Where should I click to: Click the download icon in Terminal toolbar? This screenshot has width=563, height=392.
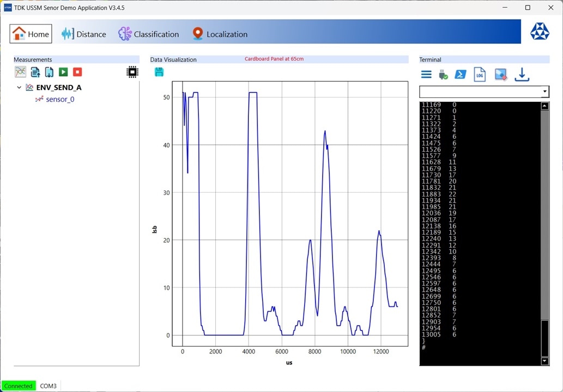[x=522, y=75]
